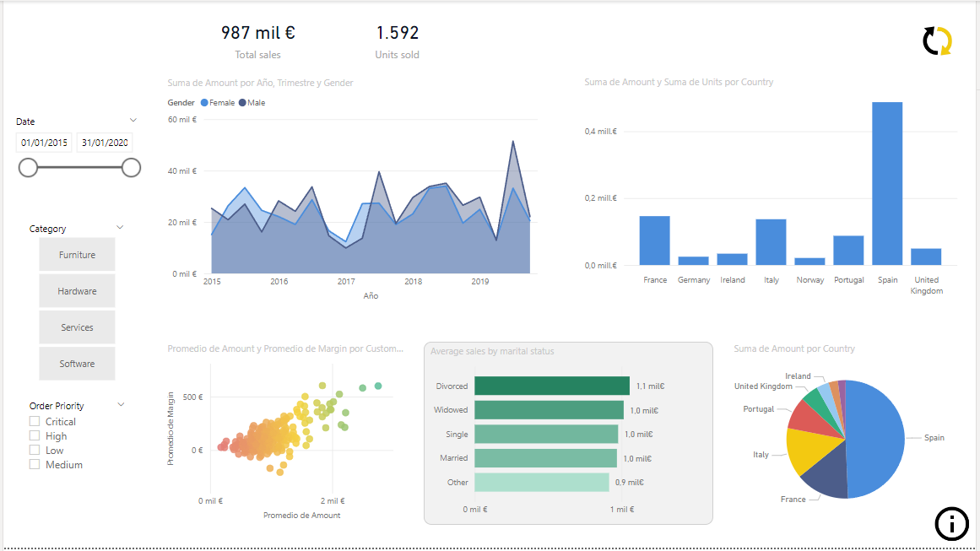Click the start date field 01/01/2015
This screenshot has width=980, height=551.
[x=45, y=143]
